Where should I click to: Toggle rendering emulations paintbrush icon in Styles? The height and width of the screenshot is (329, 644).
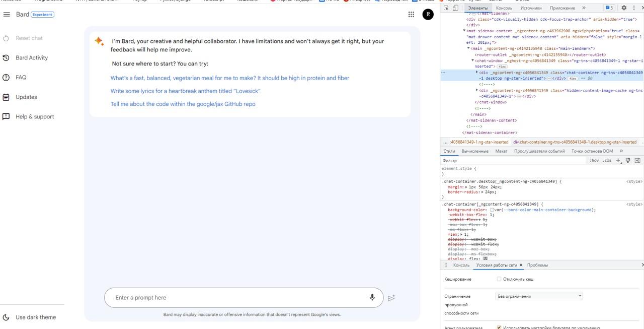(628, 160)
